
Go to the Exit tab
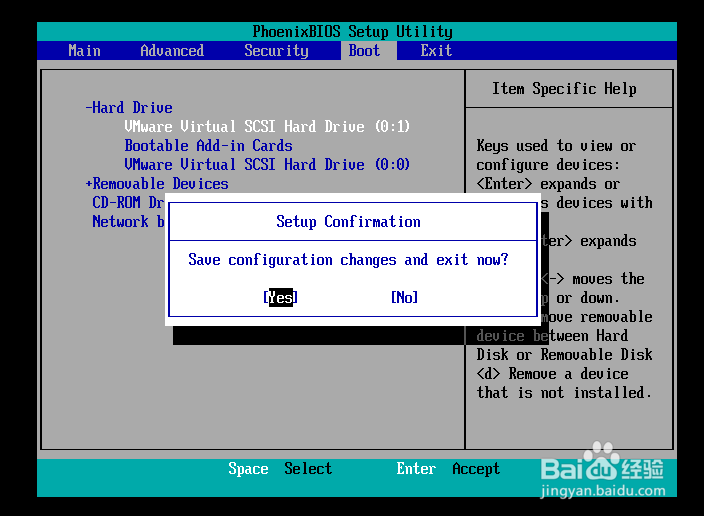coord(436,51)
